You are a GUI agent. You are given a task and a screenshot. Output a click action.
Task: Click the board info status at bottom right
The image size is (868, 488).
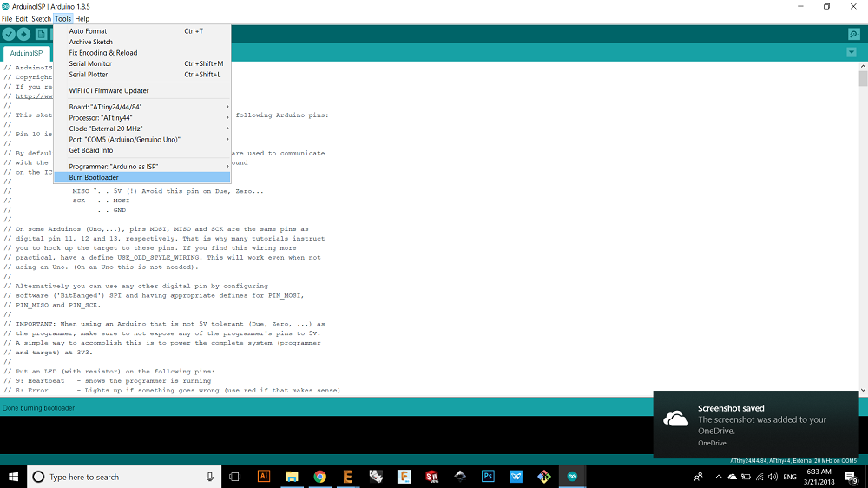pyautogui.click(x=792, y=461)
